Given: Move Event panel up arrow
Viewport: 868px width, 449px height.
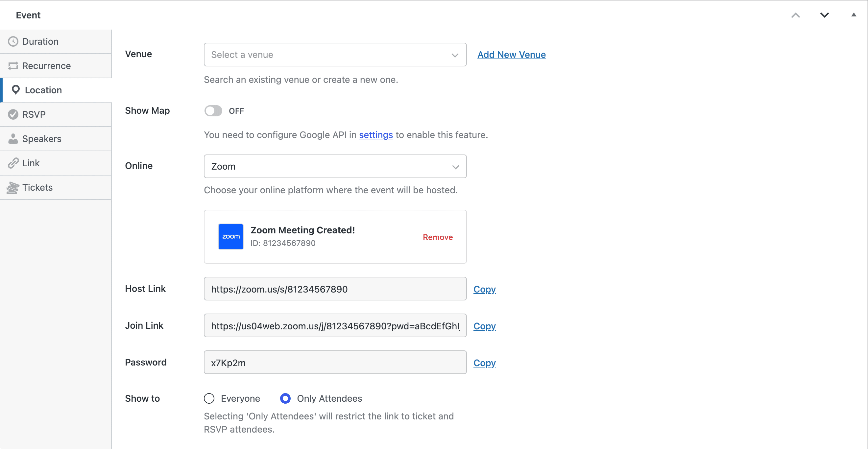Looking at the screenshot, I should click(796, 15).
